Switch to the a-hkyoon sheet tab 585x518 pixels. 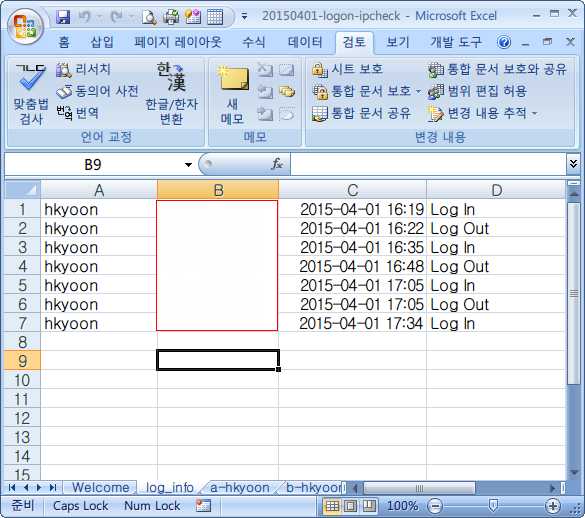point(240,487)
